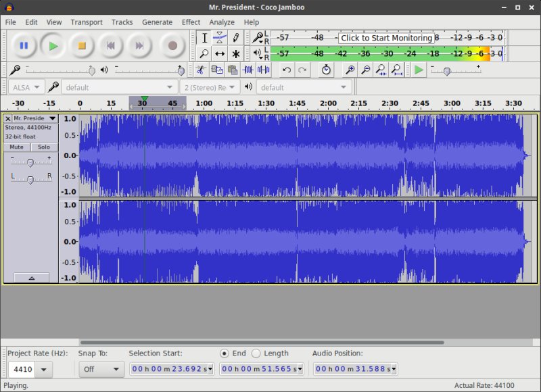Zoom in on the waveform

(x=350, y=70)
